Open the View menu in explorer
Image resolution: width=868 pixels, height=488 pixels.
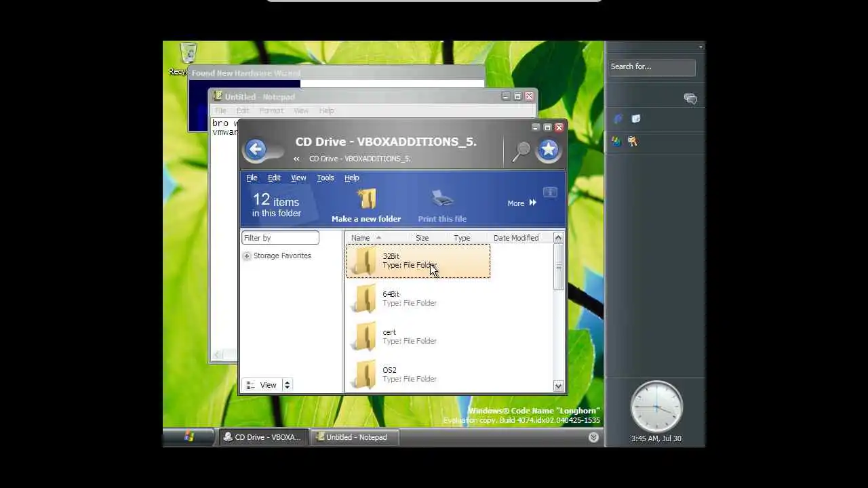(298, 178)
